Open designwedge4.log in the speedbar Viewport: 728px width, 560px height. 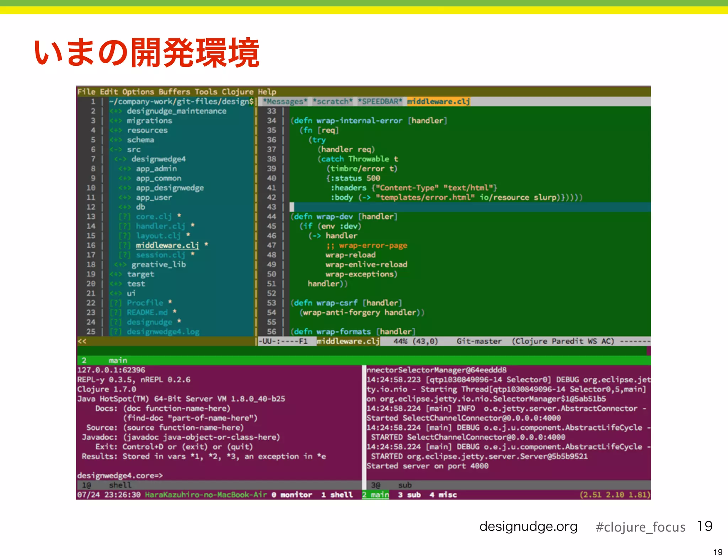[x=163, y=332]
